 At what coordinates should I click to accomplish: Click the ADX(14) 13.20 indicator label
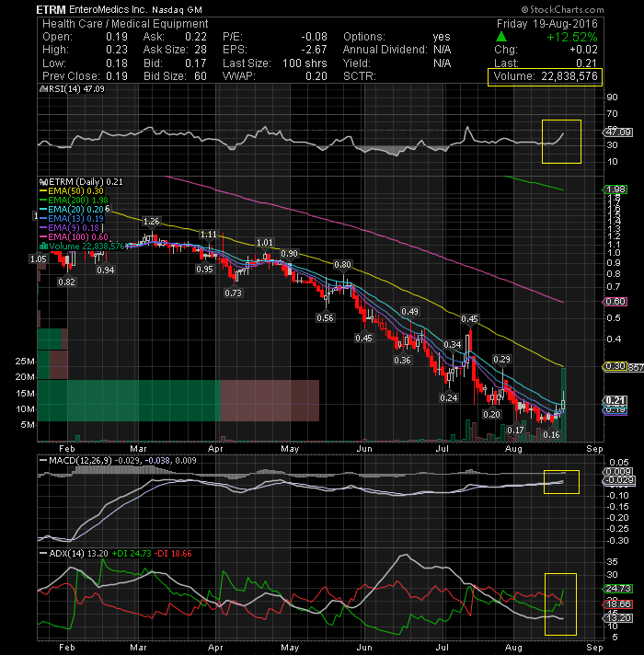point(74,554)
